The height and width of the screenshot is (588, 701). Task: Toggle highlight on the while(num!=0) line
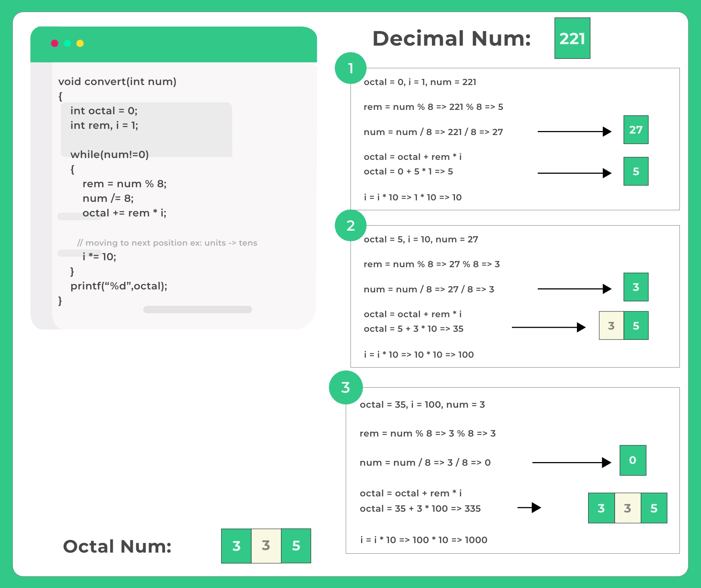click(x=110, y=155)
